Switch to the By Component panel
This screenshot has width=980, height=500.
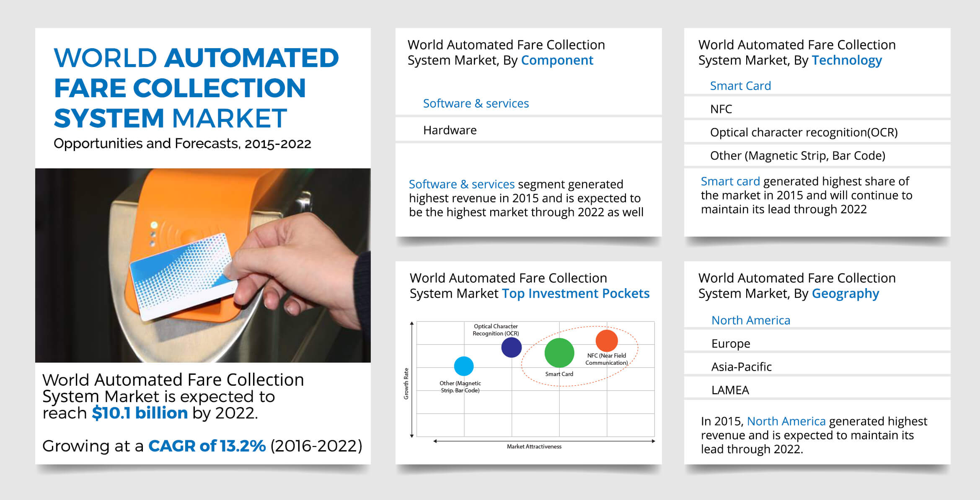pyautogui.click(x=557, y=60)
